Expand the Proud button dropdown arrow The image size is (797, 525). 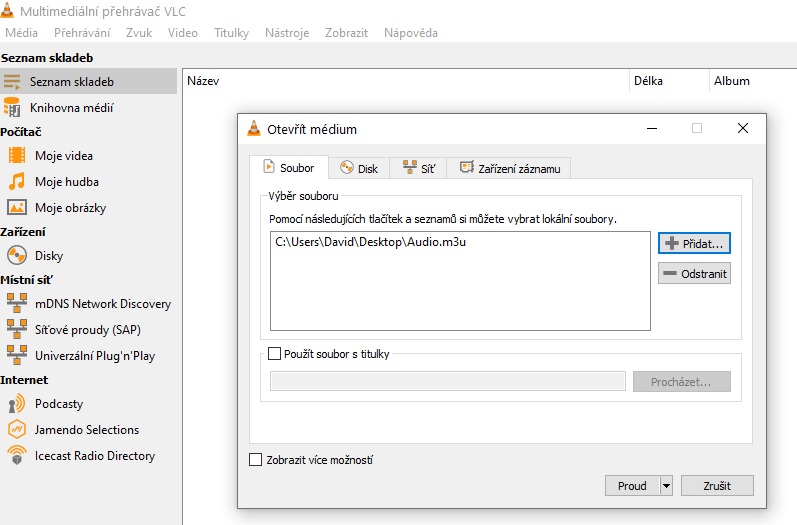pyautogui.click(x=666, y=486)
